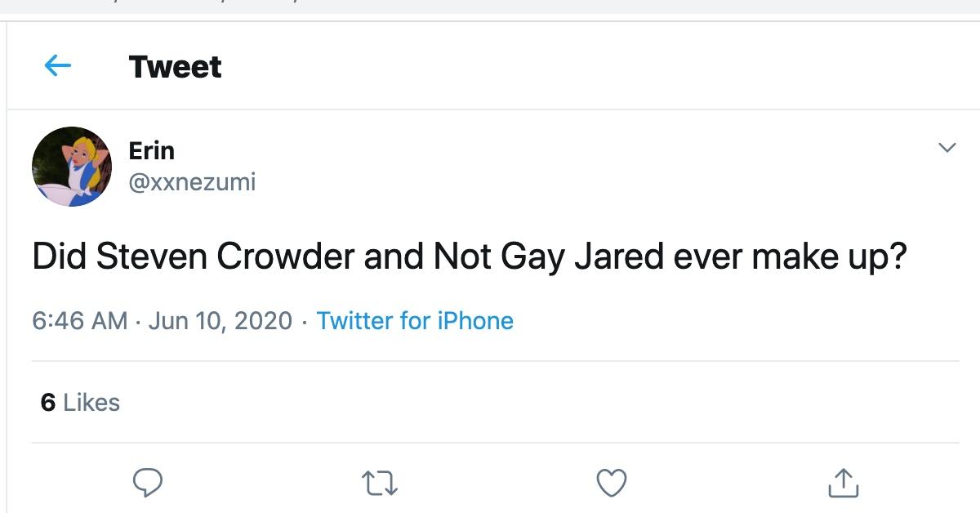
Task: Click the down arrow at the tweet's top right
Action: coord(947,147)
